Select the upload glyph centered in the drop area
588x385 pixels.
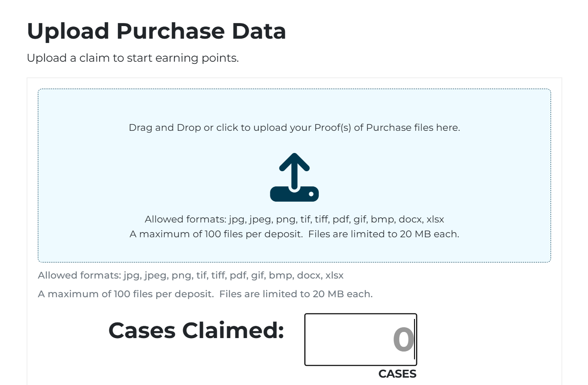tap(294, 176)
